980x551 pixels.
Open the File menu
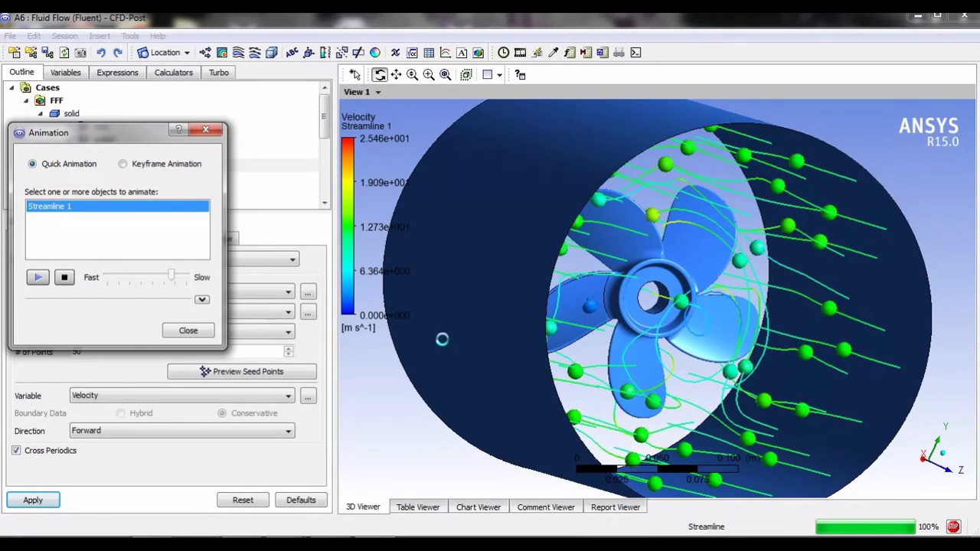tap(10, 36)
